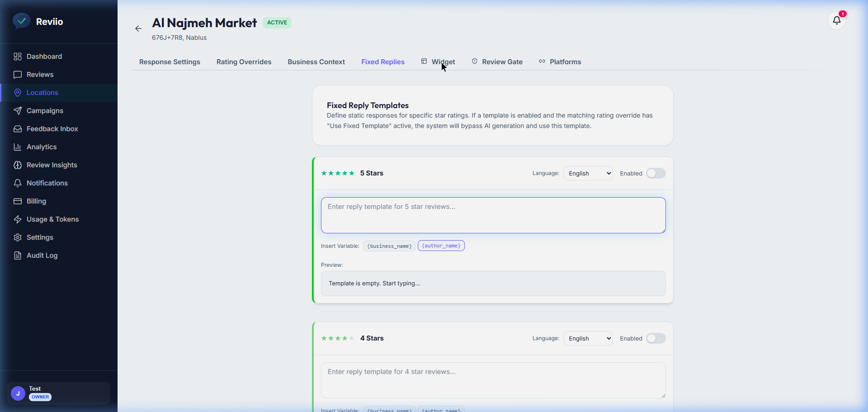Open notifications bell with red badge

837,20
